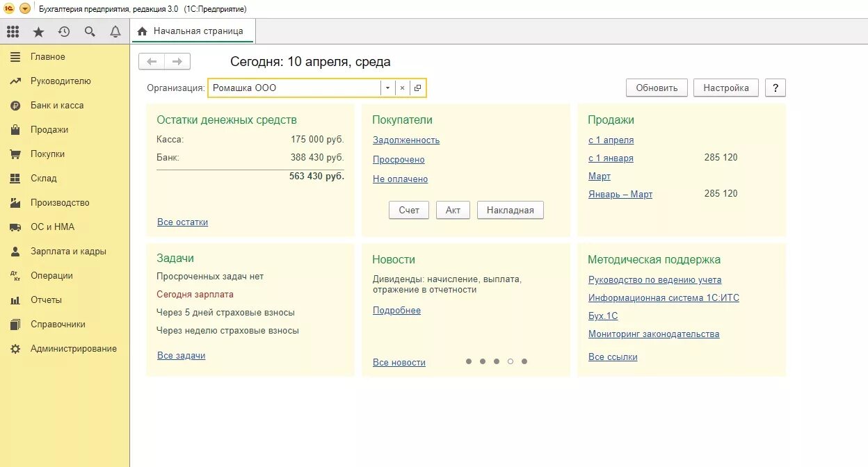Open the Производство section icon
Screen dimensions: 868x467
(x=15, y=202)
